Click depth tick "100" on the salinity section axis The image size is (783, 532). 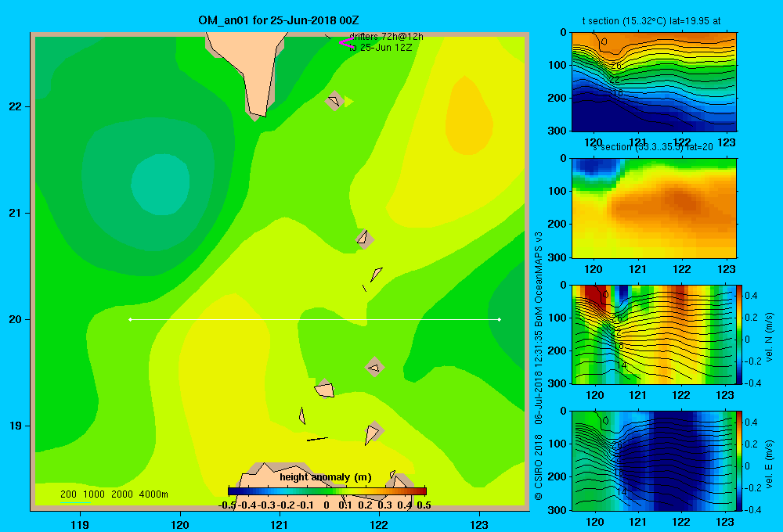tap(558, 191)
